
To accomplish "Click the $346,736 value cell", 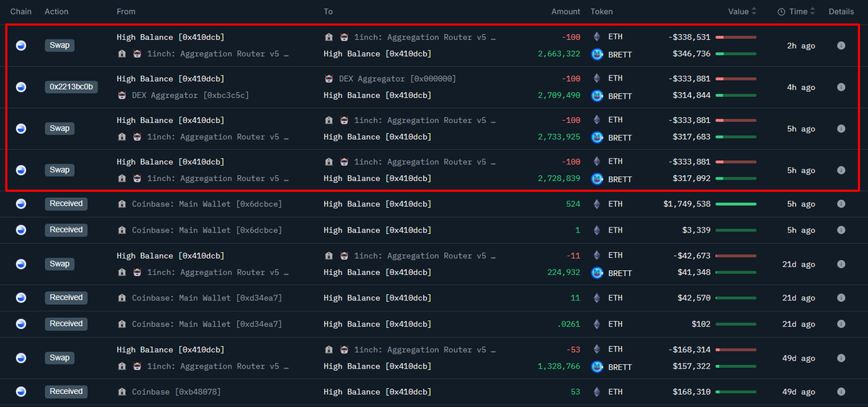I will (x=692, y=54).
